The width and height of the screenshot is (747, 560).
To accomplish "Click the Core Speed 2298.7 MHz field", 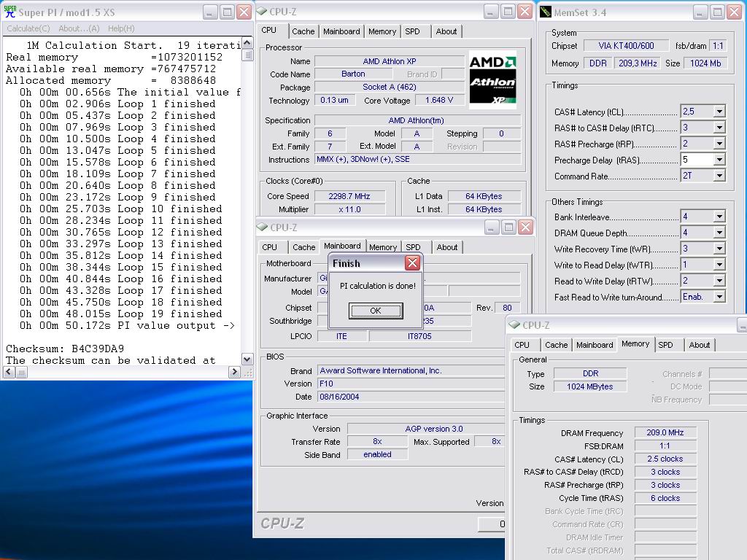I will (x=349, y=196).
